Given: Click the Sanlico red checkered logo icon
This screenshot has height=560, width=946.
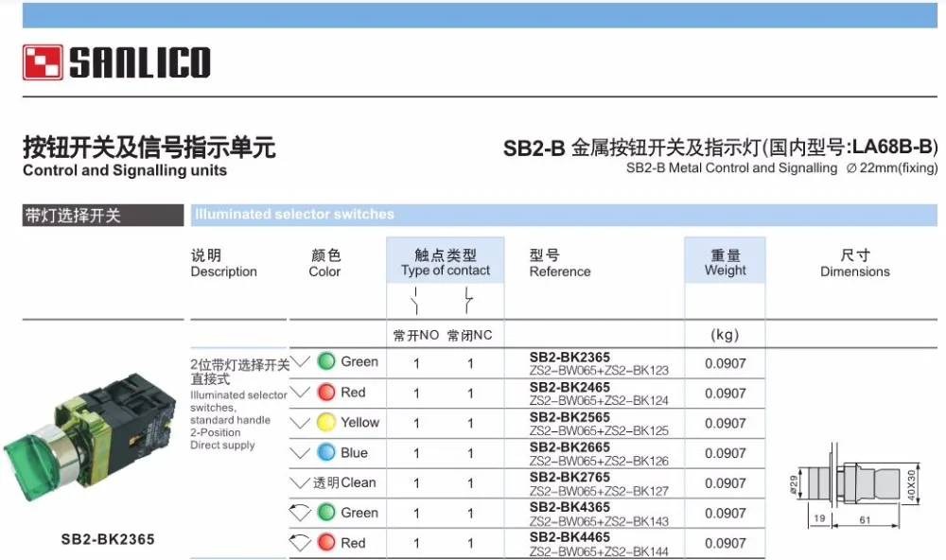Looking at the screenshot, I should click(43, 62).
